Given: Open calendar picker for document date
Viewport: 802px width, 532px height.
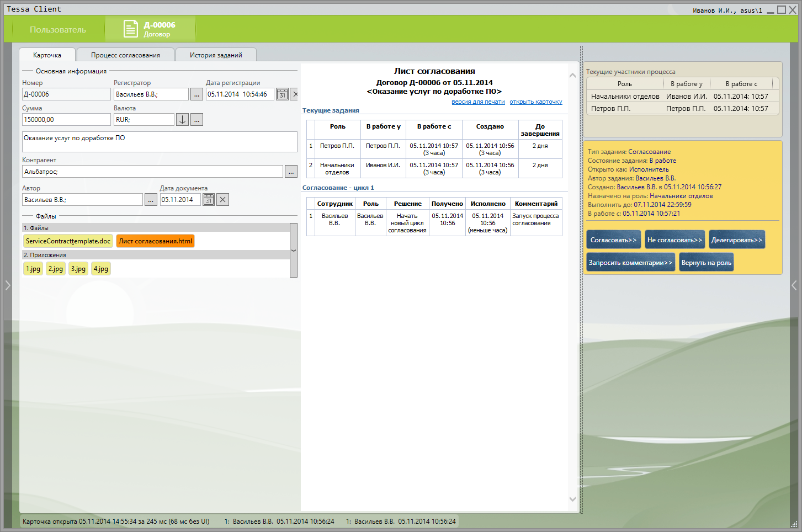Looking at the screenshot, I should coord(209,200).
